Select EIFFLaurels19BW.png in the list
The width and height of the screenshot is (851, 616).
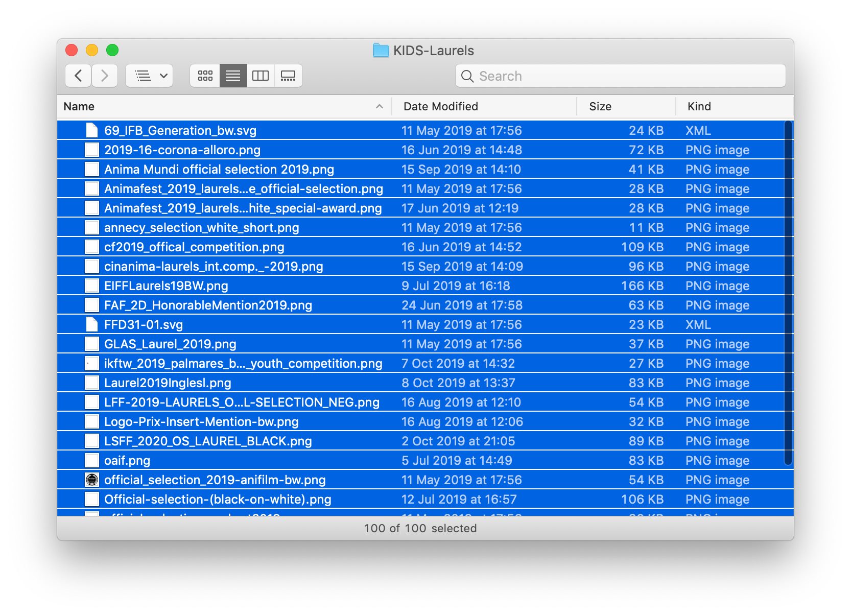click(x=166, y=286)
